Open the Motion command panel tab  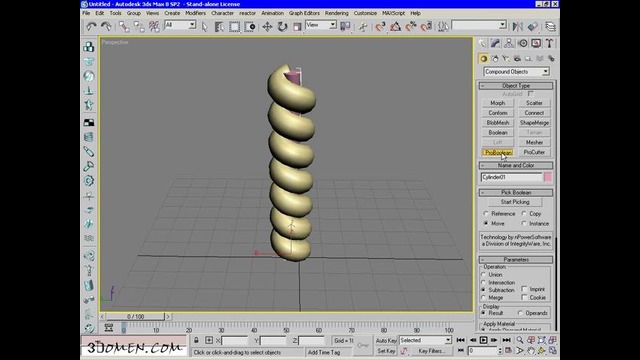522,43
